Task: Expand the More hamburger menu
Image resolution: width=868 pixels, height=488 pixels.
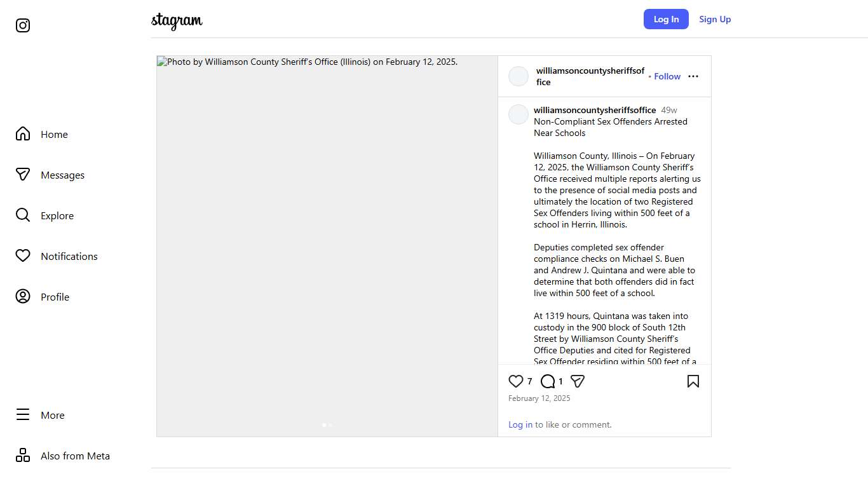Action: [x=23, y=415]
